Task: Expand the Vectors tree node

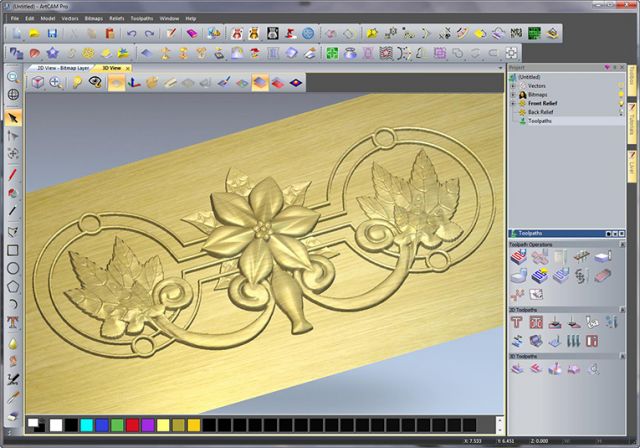Action: pyautogui.click(x=513, y=86)
